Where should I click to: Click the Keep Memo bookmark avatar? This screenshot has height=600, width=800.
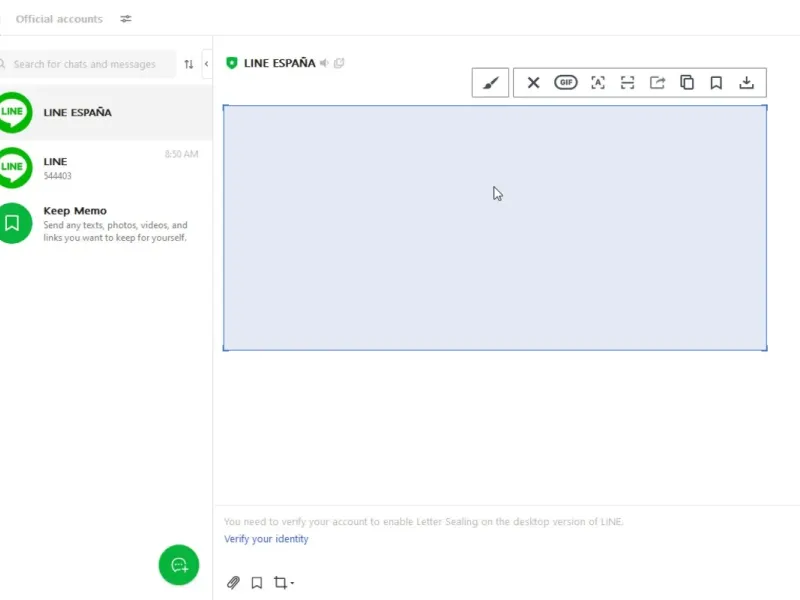click(x=13, y=223)
